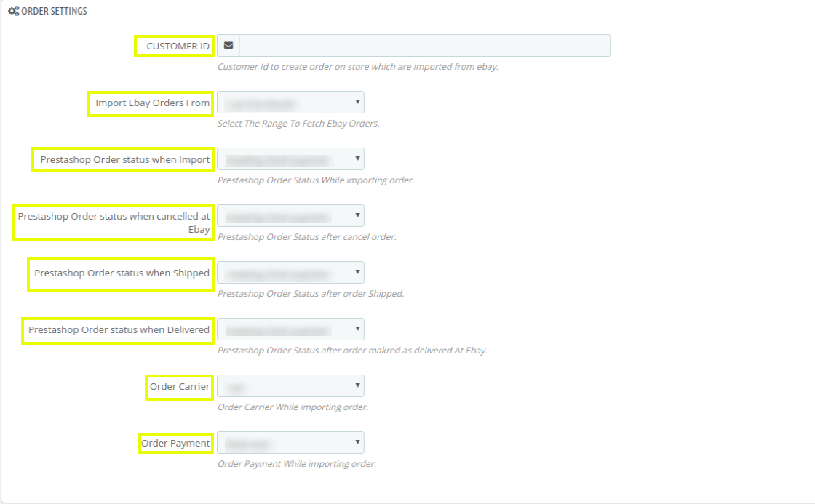Click Prestashop Order status when Shipped label

(x=122, y=273)
